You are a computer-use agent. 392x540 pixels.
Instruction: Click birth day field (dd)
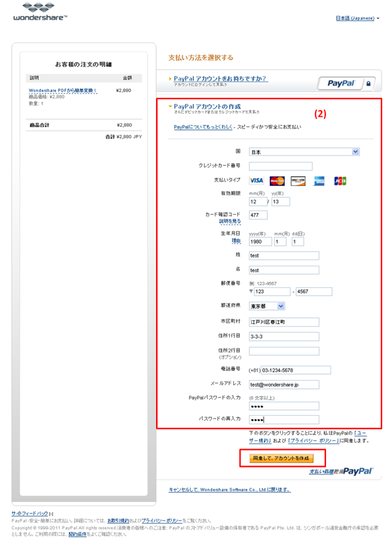click(298, 242)
